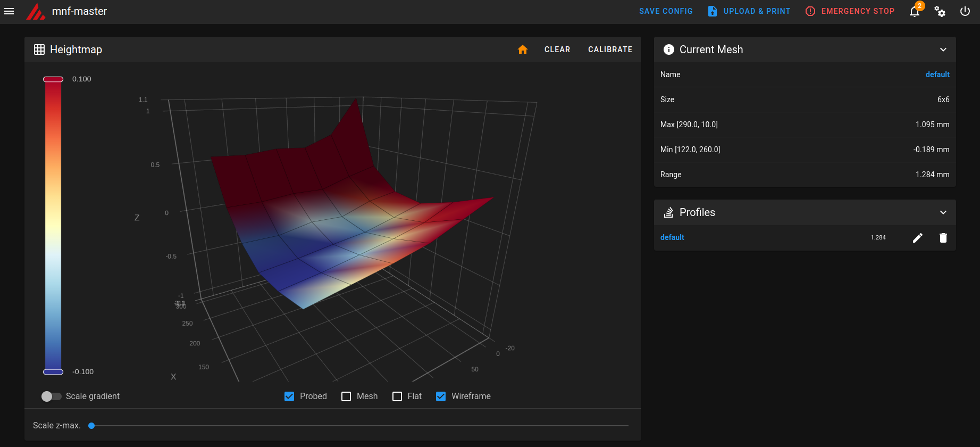The image size is (980, 447).
Task: Enable the Flat checkbox
Action: (397, 396)
